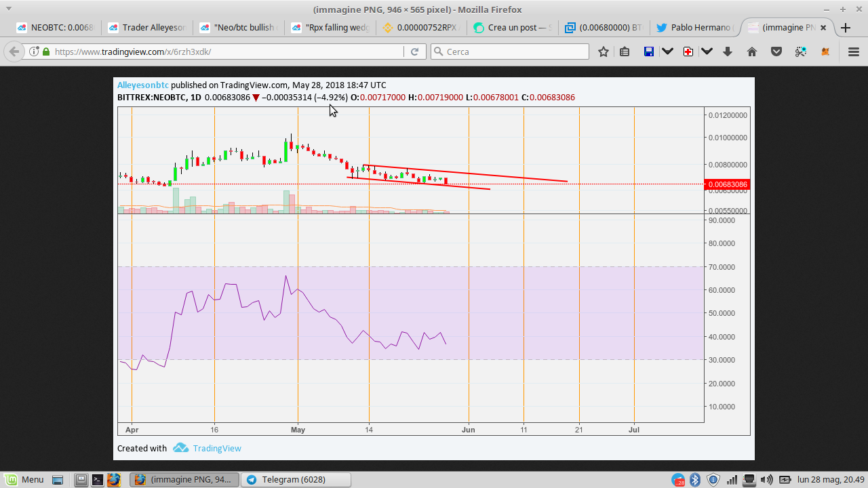Image resolution: width=868 pixels, height=488 pixels.
Task: Open the clock showing lun 28 mag, 20.49
Action: (831, 480)
